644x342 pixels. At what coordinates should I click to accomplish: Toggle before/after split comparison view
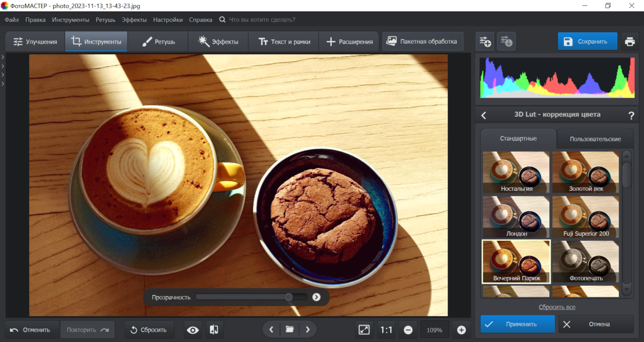(x=214, y=330)
